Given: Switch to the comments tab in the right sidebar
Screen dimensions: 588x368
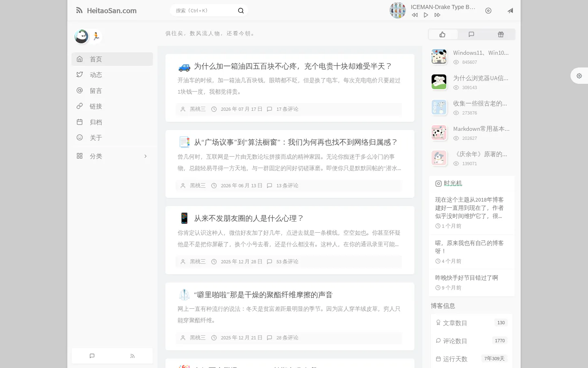Looking at the screenshot, I should click(472, 34).
